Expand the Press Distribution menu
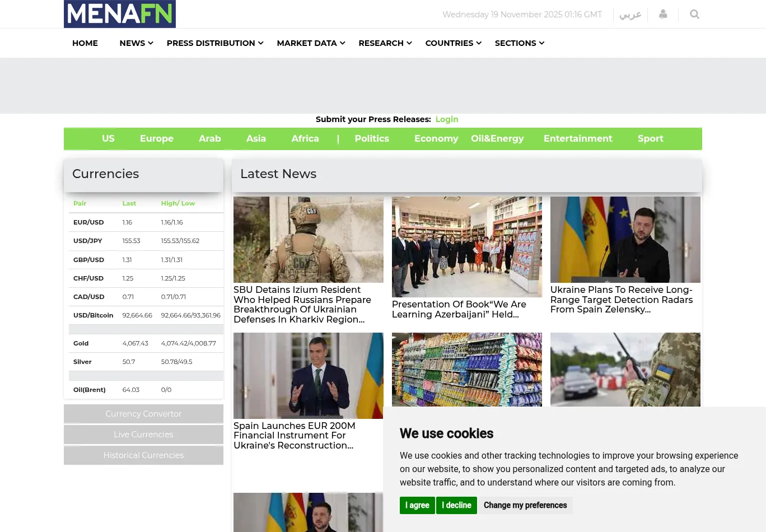The height and width of the screenshot is (532, 766). pyautogui.click(x=214, y=43)
